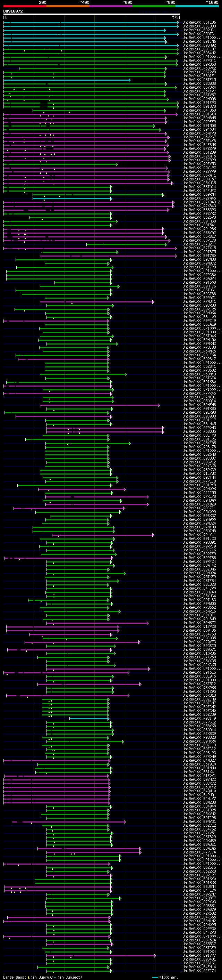The image size is (222, 980).
Task: Click hit label UniRef100_B9HF76
Action: coord(199,286)
